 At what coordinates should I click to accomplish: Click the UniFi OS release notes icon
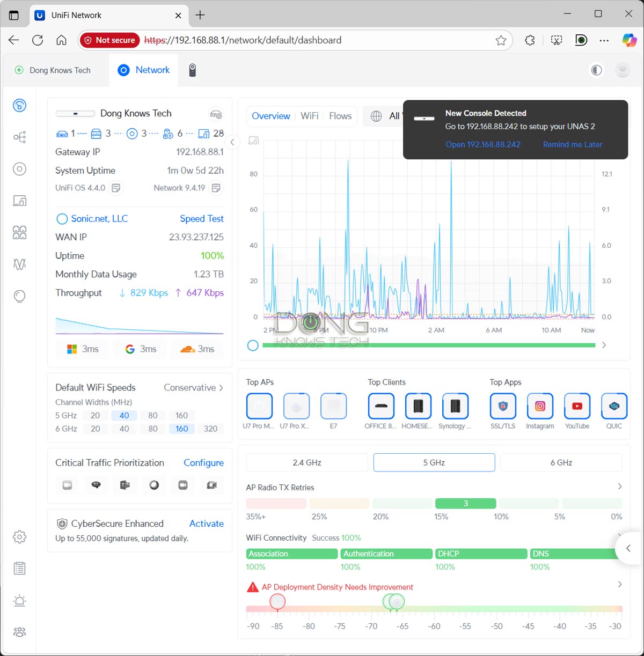(116, 188)
